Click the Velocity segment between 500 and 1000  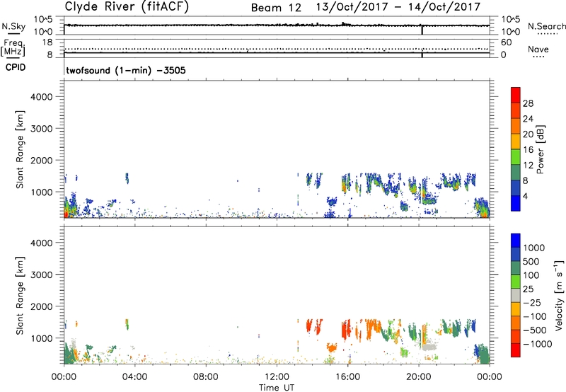pos(516,254)
